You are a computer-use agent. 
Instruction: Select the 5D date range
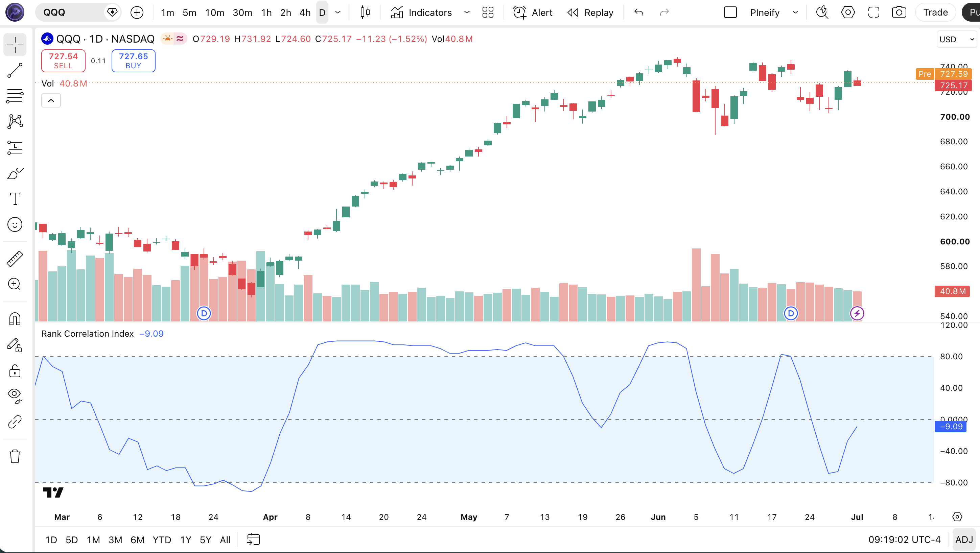click(72, 540)
